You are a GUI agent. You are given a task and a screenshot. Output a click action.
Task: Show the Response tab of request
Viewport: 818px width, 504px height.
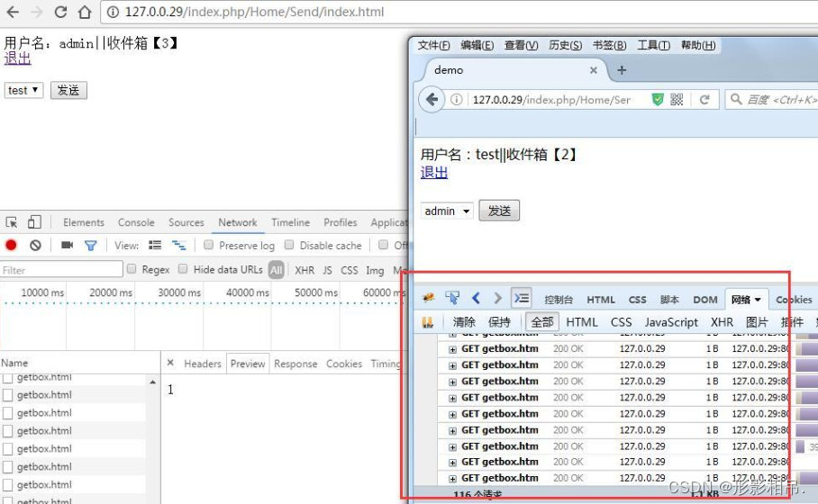tap(295, 364)
